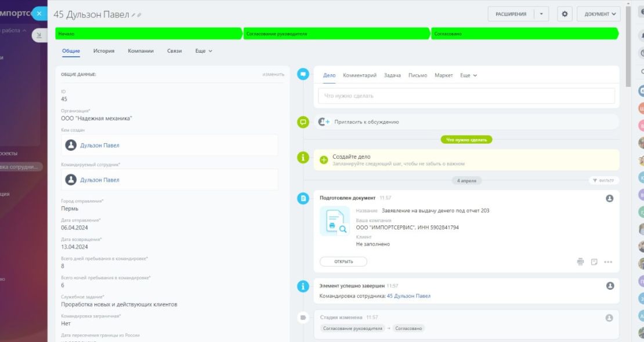Open the РАСШИРЕНИЯ button
The height and width of the screenshot is (342, 644).
click(511, 14)
